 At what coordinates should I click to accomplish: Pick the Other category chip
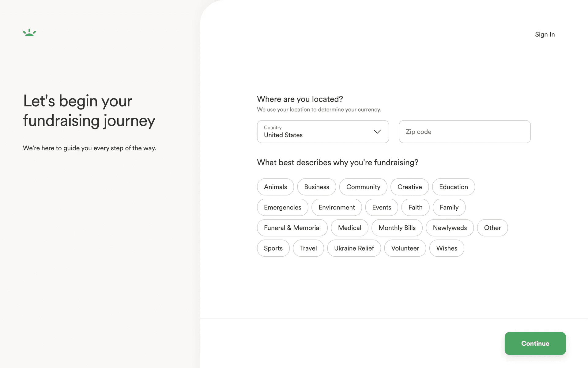(492, 228)
